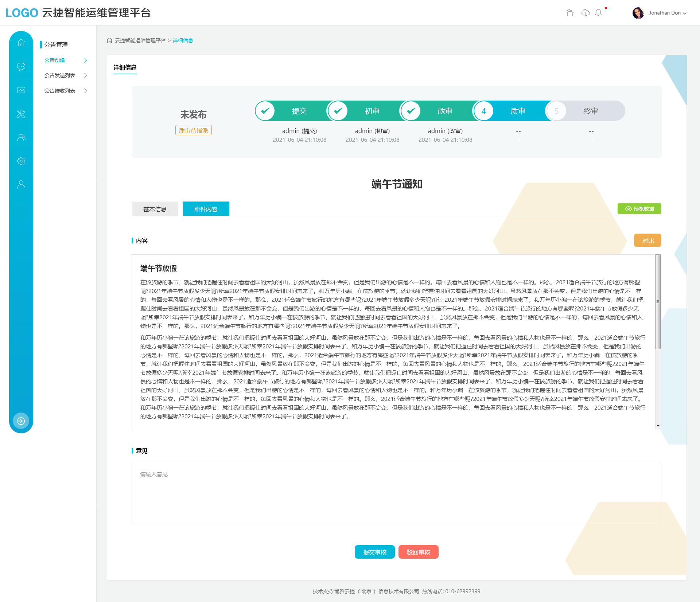This screenshot has width=700, height=602.
Task: Open the settings gear sidebar icon
Action: 21,161
